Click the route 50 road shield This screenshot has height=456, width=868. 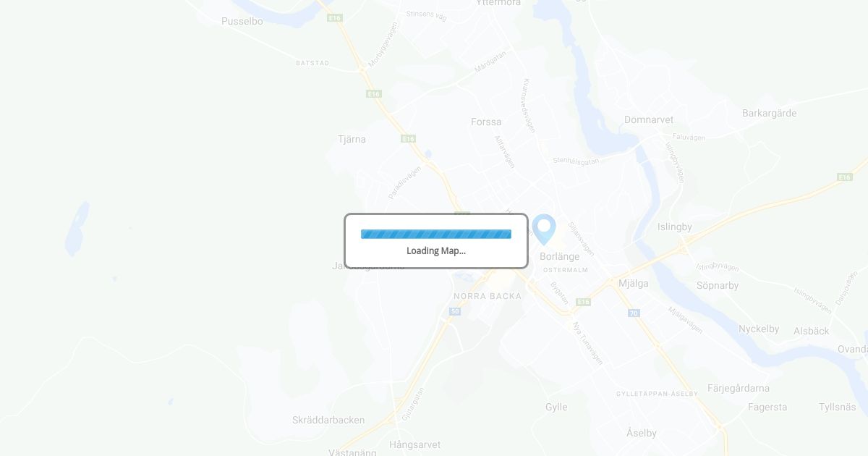click(x=454, y=311)
